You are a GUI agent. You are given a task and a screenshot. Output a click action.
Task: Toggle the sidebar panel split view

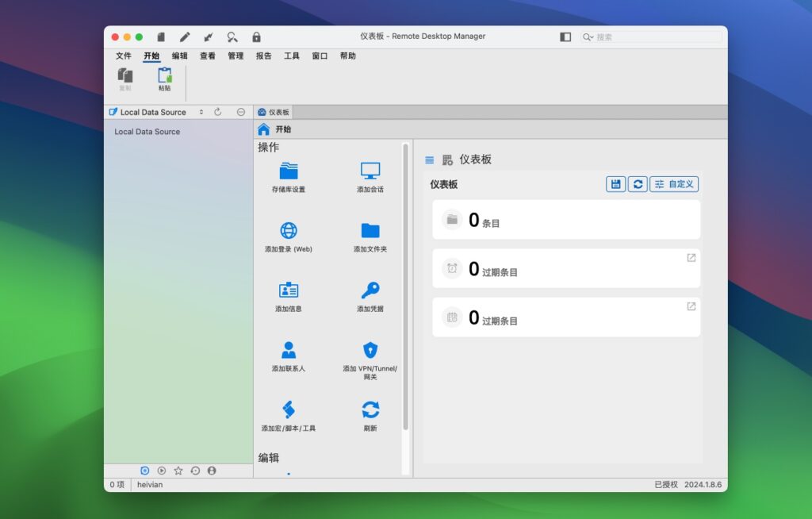click(x=565, y=37)
